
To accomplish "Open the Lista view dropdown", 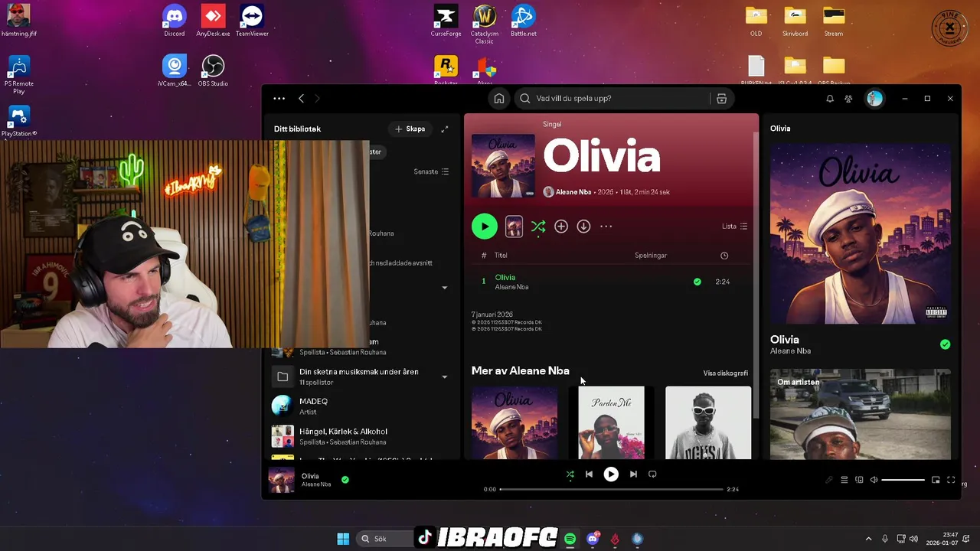I will pos(734,226).
